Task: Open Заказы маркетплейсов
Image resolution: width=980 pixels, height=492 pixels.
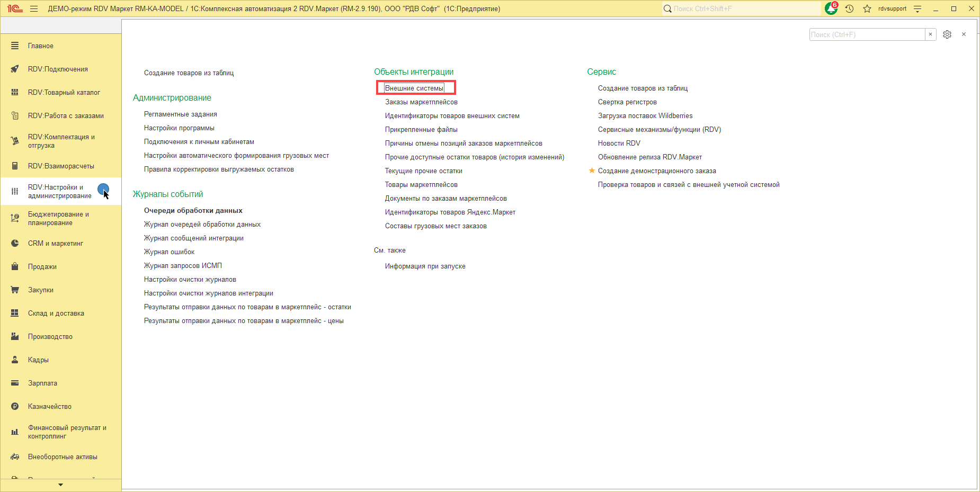Action: click(421, 102)
